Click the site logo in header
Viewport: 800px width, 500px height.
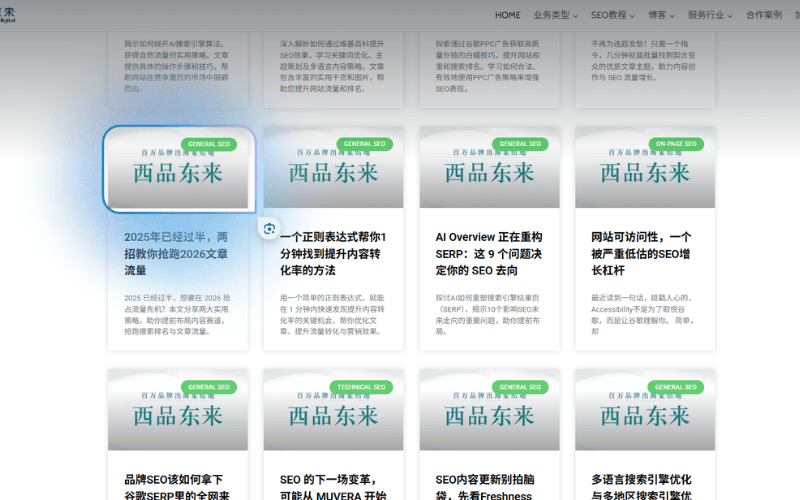click(8, 15)
